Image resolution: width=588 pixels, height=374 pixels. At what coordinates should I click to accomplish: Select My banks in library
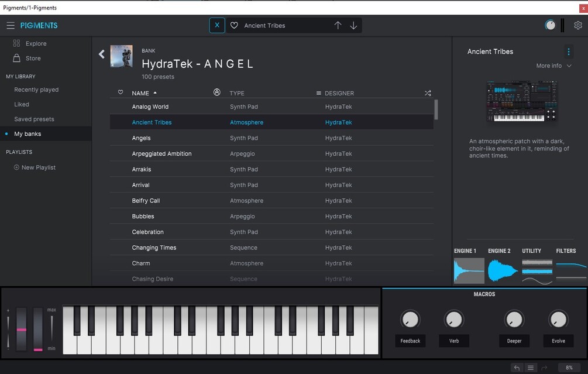pos(46,133)
